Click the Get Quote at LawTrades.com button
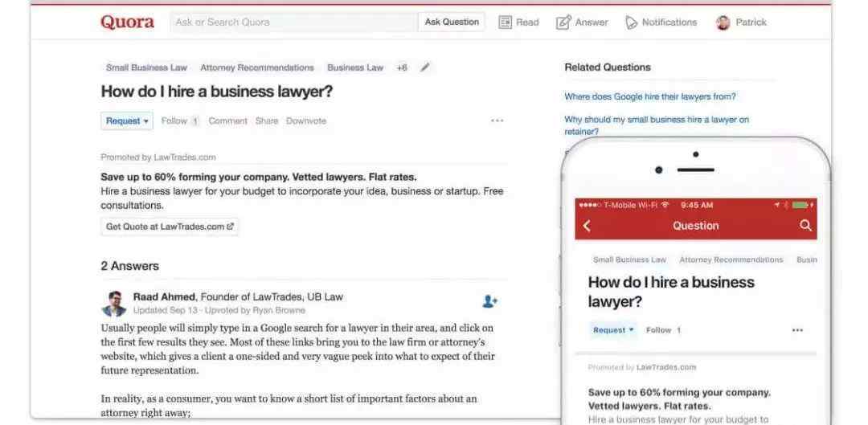 pyautogui.click(x=170, y=227)
